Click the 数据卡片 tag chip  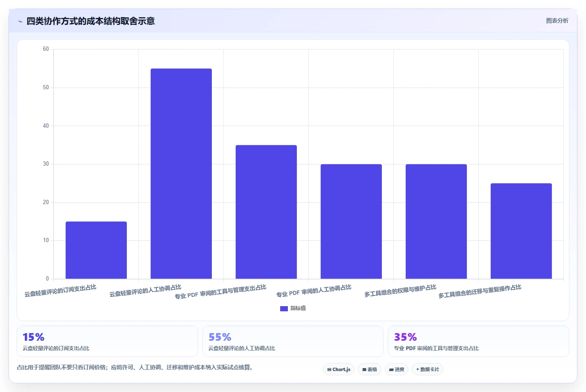pos(428,369)
